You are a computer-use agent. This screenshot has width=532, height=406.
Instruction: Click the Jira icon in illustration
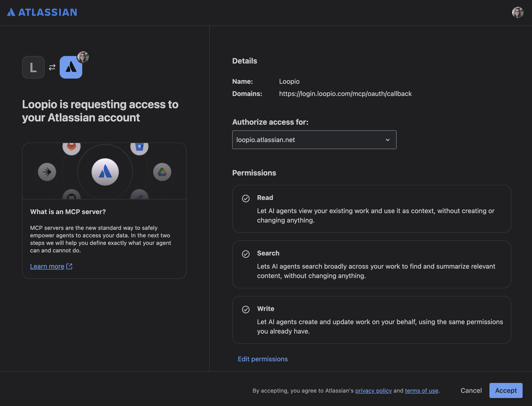point(139,195)
